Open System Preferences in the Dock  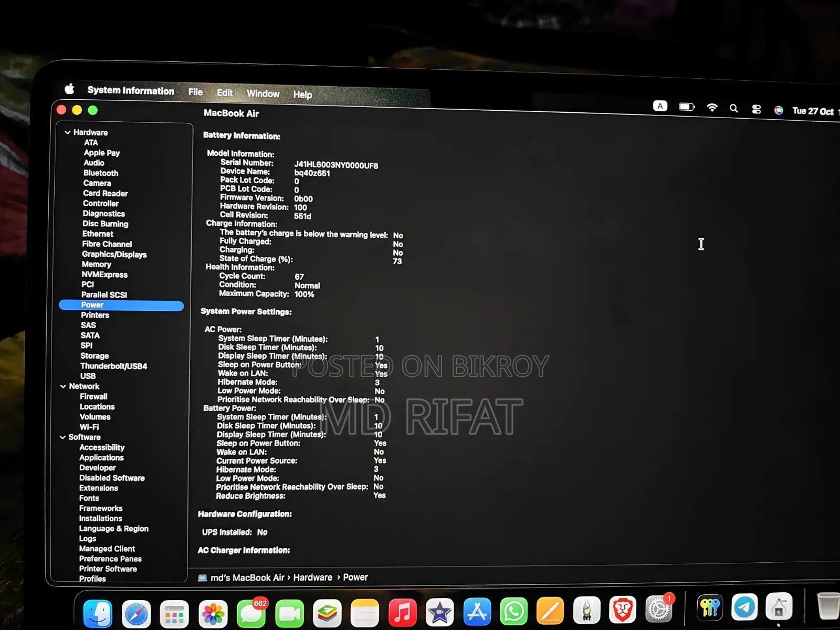point(659,609)
